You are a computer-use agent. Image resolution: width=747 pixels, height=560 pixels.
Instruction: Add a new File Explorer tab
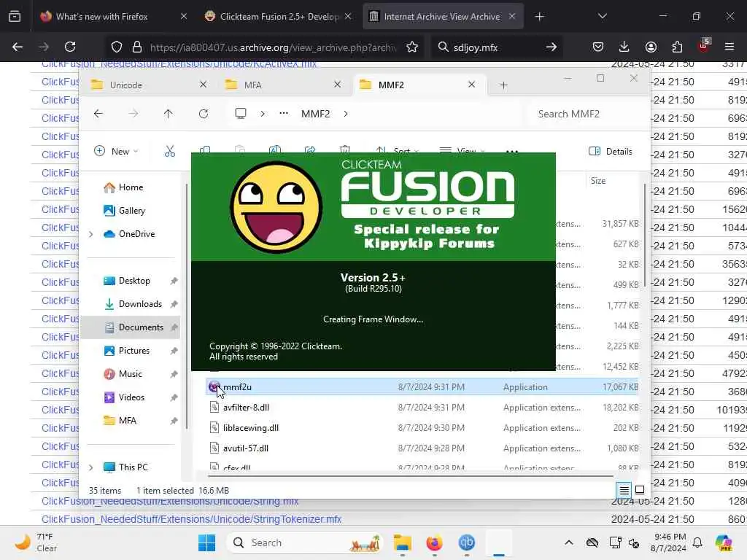(x=503, y=85)
